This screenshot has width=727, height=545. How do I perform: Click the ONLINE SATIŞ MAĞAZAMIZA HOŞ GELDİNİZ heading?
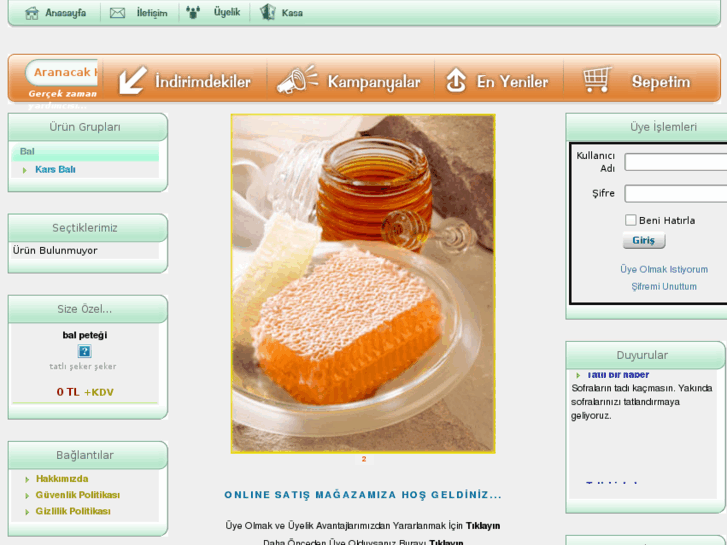363,495
